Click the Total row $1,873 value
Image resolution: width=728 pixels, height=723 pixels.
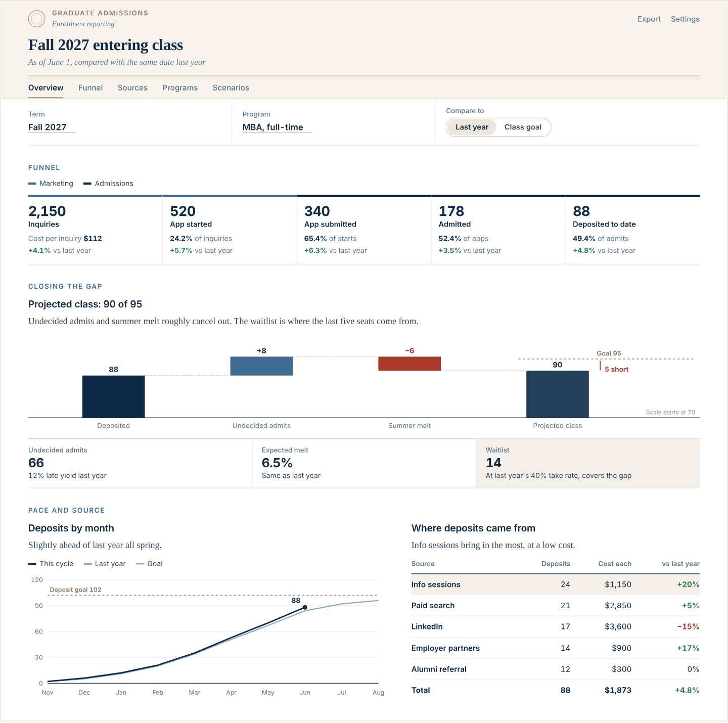(618, 690)
